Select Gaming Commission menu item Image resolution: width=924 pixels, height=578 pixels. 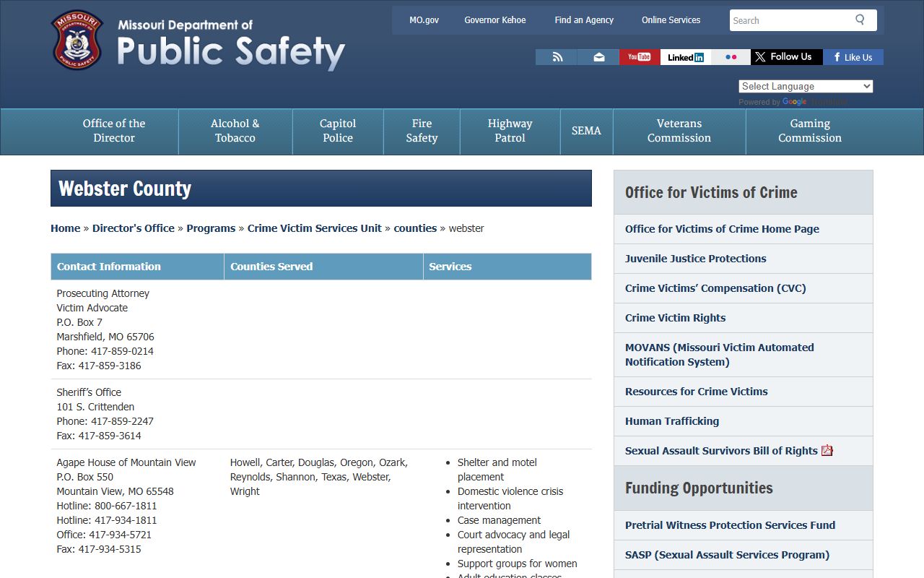[x=810, y=131]
